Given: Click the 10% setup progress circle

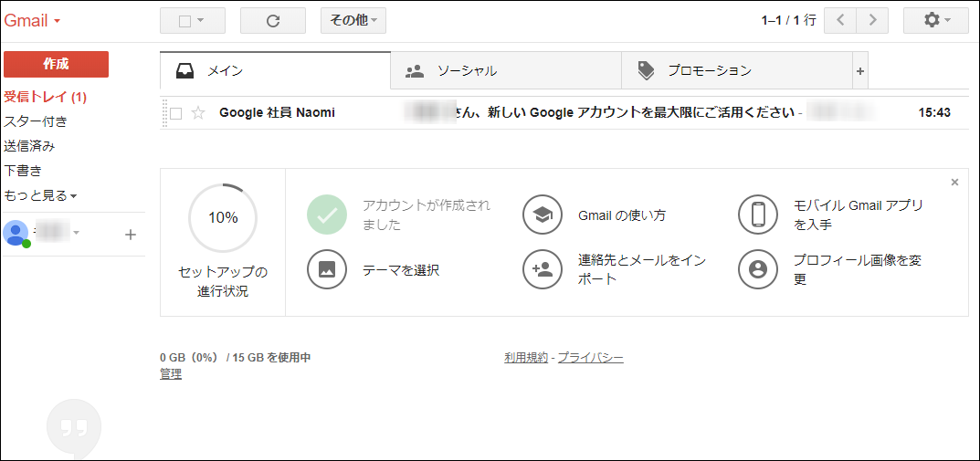Looking at the screenshot, I should point(223,217).
